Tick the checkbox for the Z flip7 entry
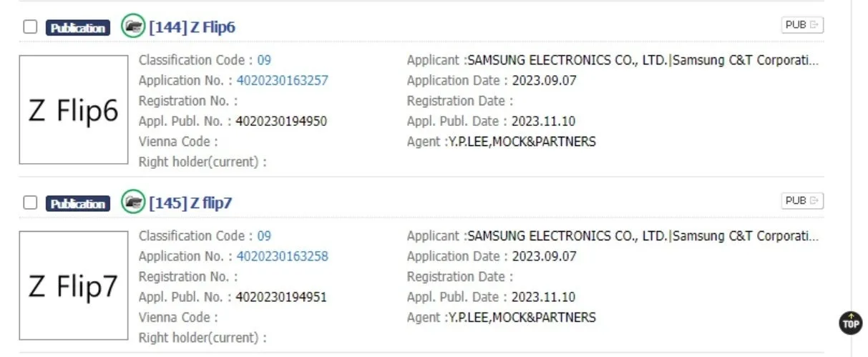 [x=30, y=203]
